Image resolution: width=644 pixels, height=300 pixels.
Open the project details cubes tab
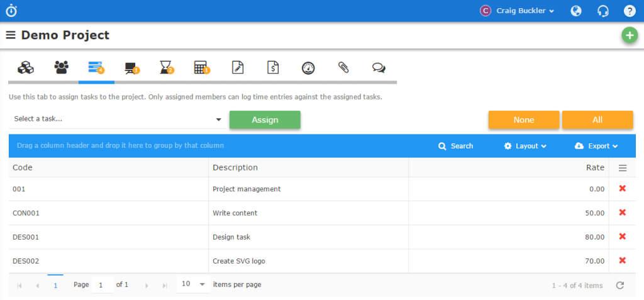pos(25,67)
